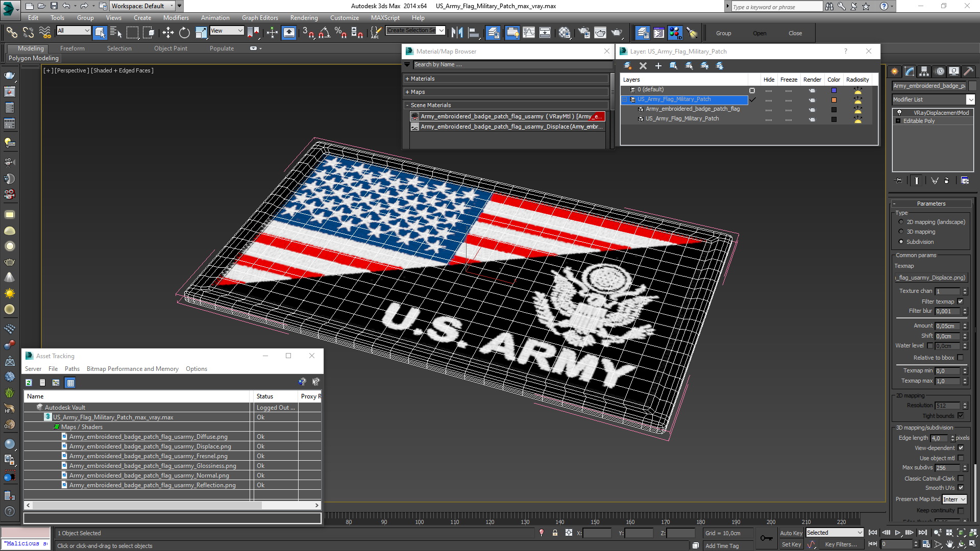Viewport: 980px width, 551px height.
Task: Activate the Select Object tool
Action: [x=100, y=33]
